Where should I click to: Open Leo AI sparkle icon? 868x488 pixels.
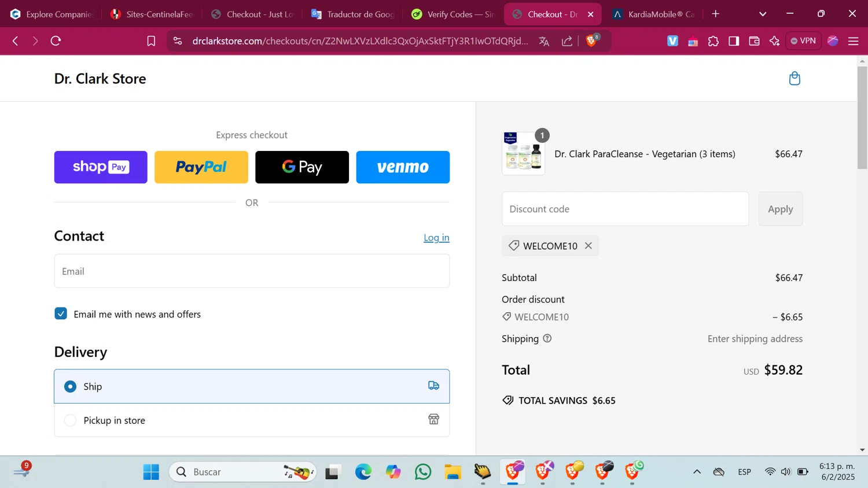click(774, 41)
